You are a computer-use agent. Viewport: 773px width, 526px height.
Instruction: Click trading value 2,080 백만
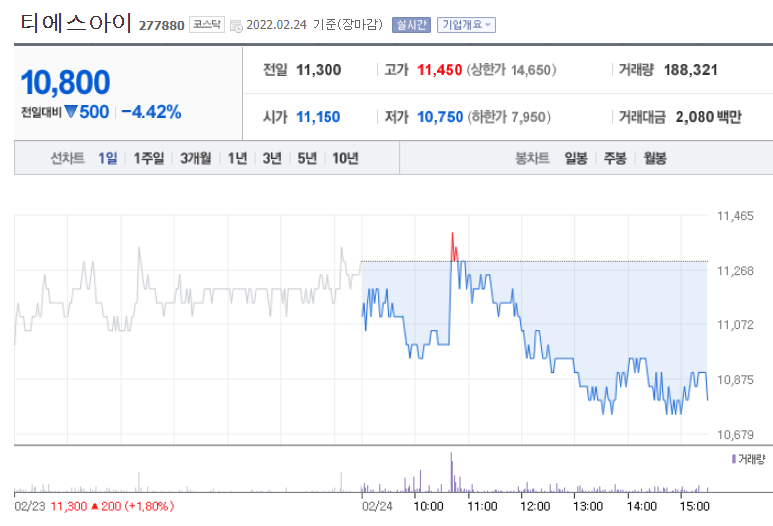coord(708,117)
